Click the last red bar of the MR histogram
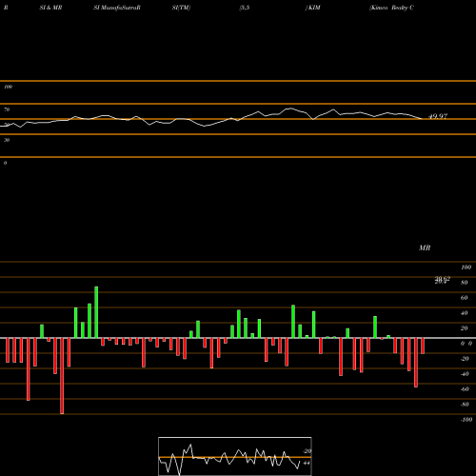This screenshot has height=476, width=476. pos(423,346)
